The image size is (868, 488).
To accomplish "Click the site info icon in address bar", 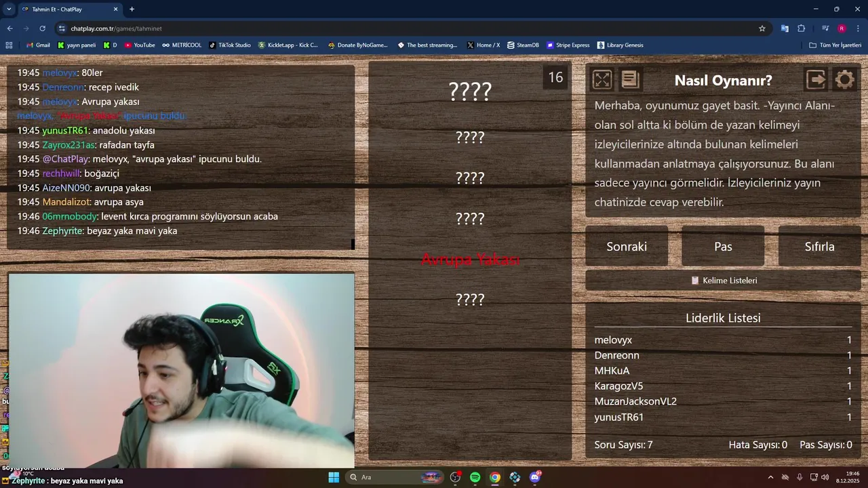I will click(x=62, y=28).
